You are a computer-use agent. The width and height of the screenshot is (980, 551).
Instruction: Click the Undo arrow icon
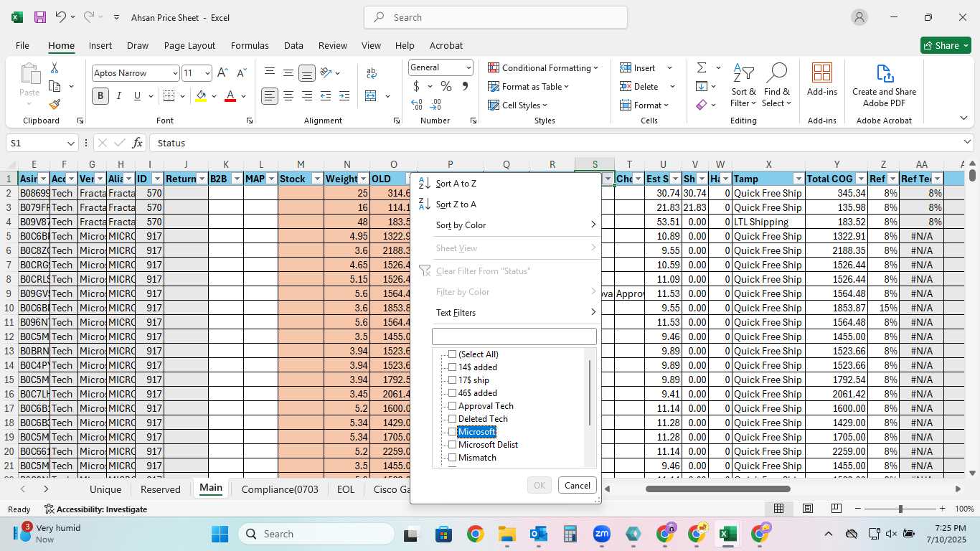(x=61, y=17)
